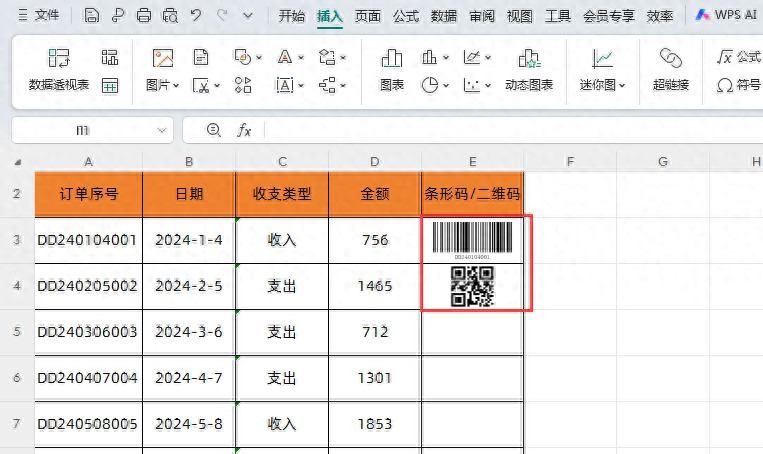This screenshot has width=763, height=454.
Task: Insert a chart with 图表 button
Action: 392,71
